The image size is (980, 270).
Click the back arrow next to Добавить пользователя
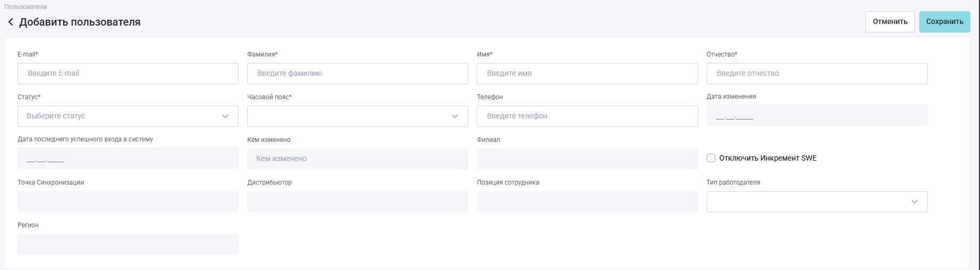click(x=11, y=22)
